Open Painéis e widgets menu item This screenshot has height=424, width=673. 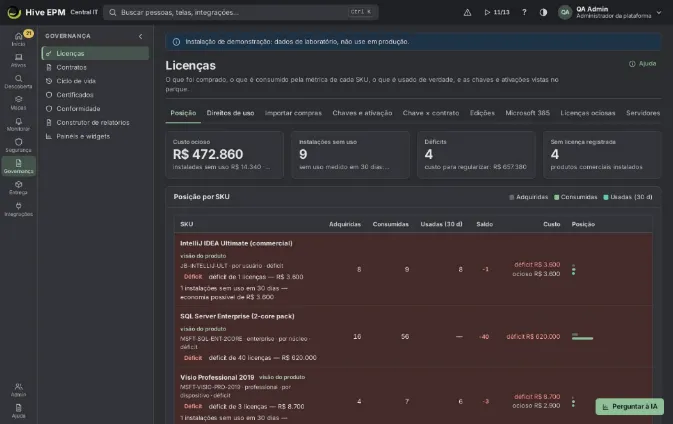95,136
